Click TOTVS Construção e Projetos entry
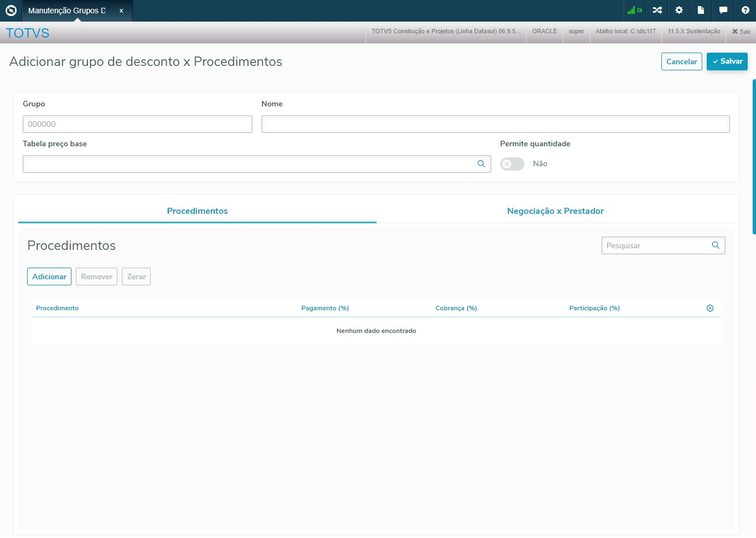This screenshot has width=756, height=538. coord(446,32)
